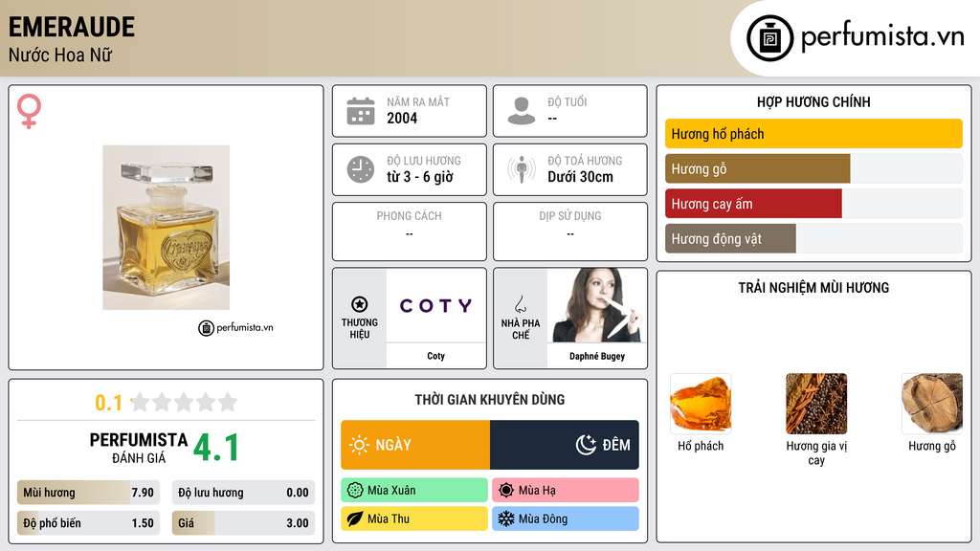Click the Độ lưu hương 0.00 score bar
Viewport: 980px width, 551px height.
[x=243, y=493]
